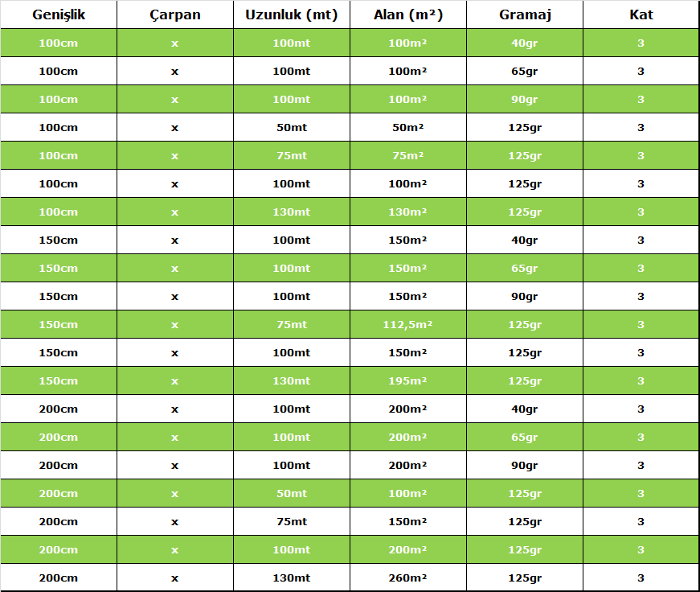
Task: Select the 50mt length in the 100cm row
Action: [x=291, y=127]
